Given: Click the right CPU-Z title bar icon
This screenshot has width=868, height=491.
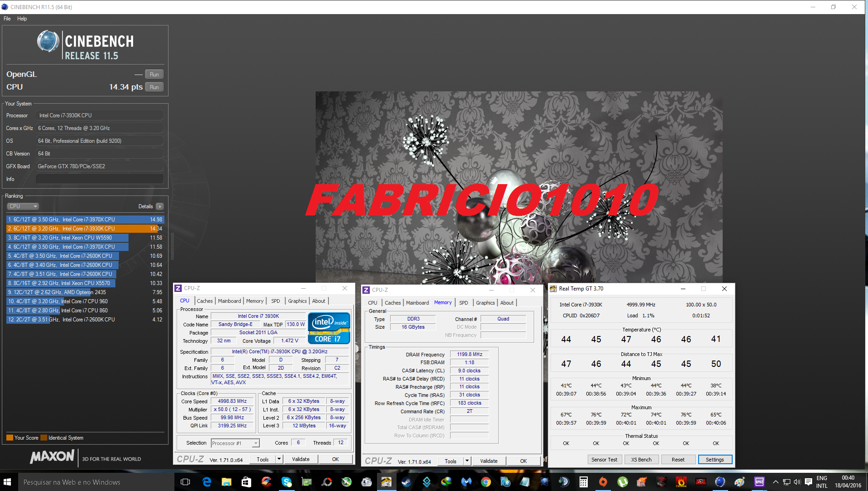Looking at the screenshot, I should tap(366, 290).
